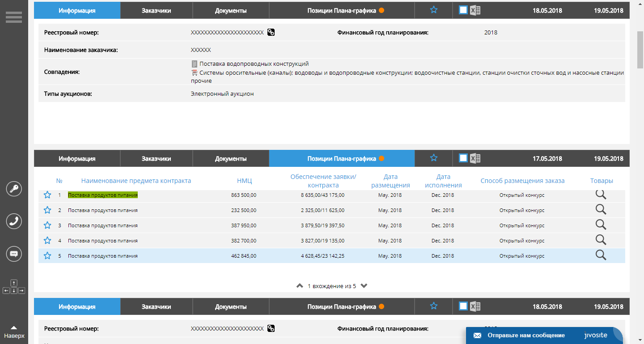644x344 pixels.
Task: Open Позиции Плана-графика tab on bottom card
Action: 342,306
